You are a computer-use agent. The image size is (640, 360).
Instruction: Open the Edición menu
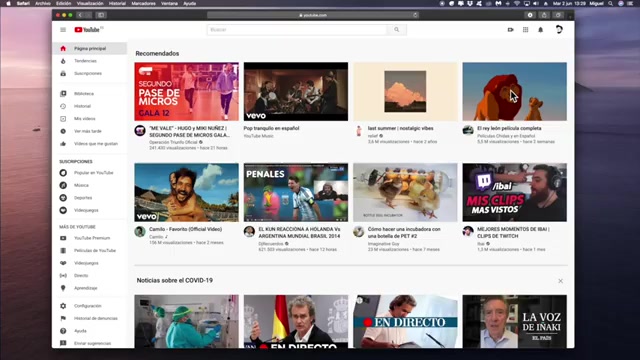coord(63,3)
